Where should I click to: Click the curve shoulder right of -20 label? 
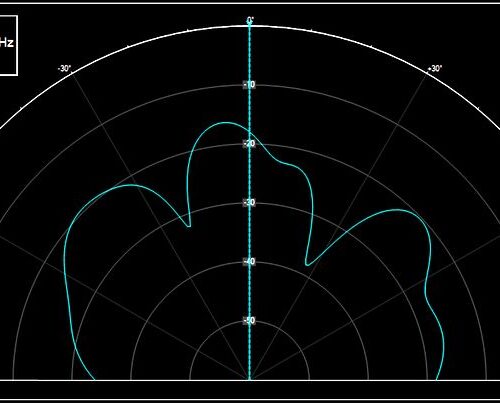(x=290, y=164)
